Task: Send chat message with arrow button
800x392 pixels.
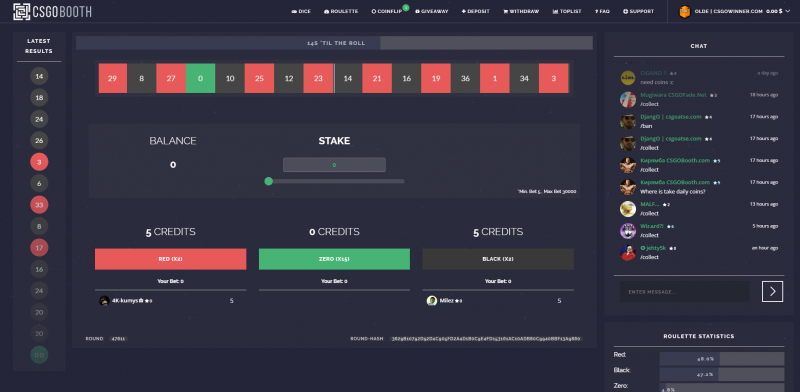Action: [772, 291]
